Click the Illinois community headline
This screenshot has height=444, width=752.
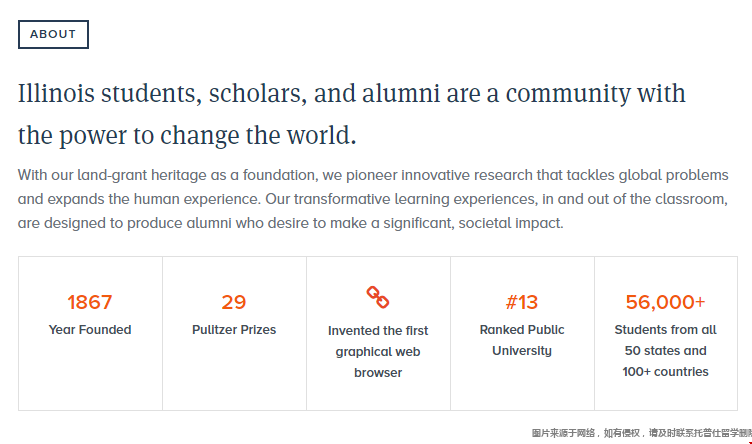point(352,95)
